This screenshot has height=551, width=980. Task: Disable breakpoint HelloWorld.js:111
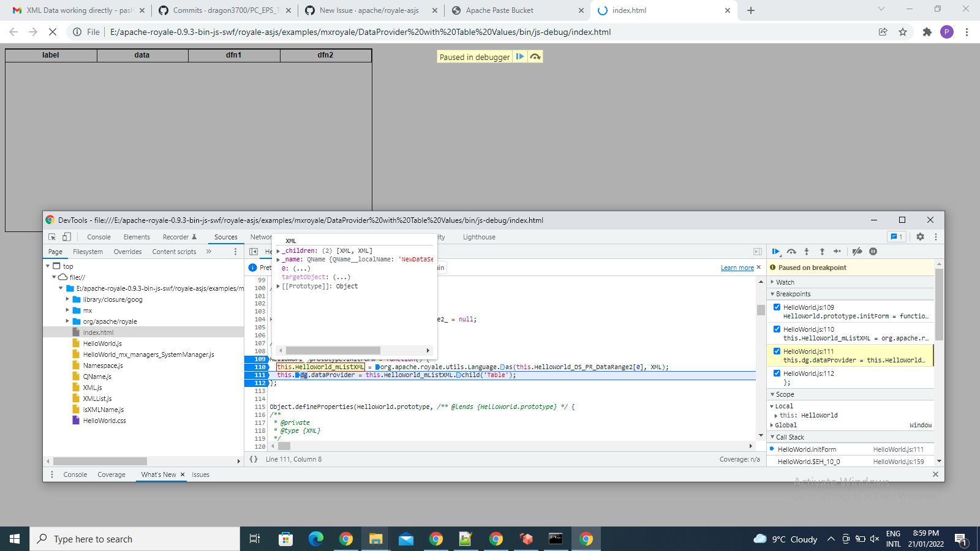777,351
